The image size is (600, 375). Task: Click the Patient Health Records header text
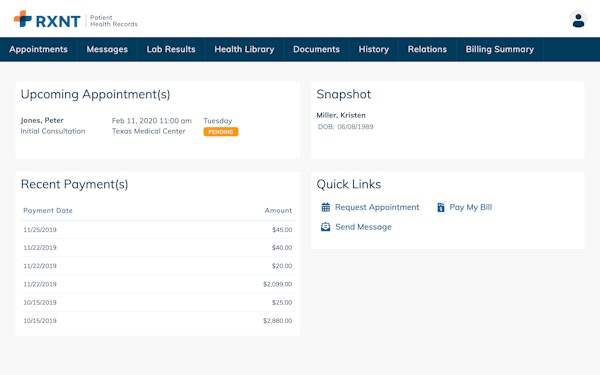114,21
